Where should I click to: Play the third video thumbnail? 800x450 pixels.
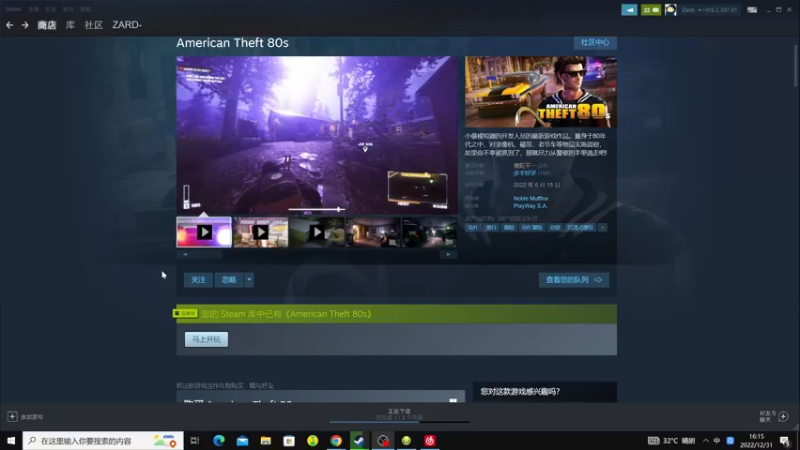pyautogui.click(x=317, y=232)
